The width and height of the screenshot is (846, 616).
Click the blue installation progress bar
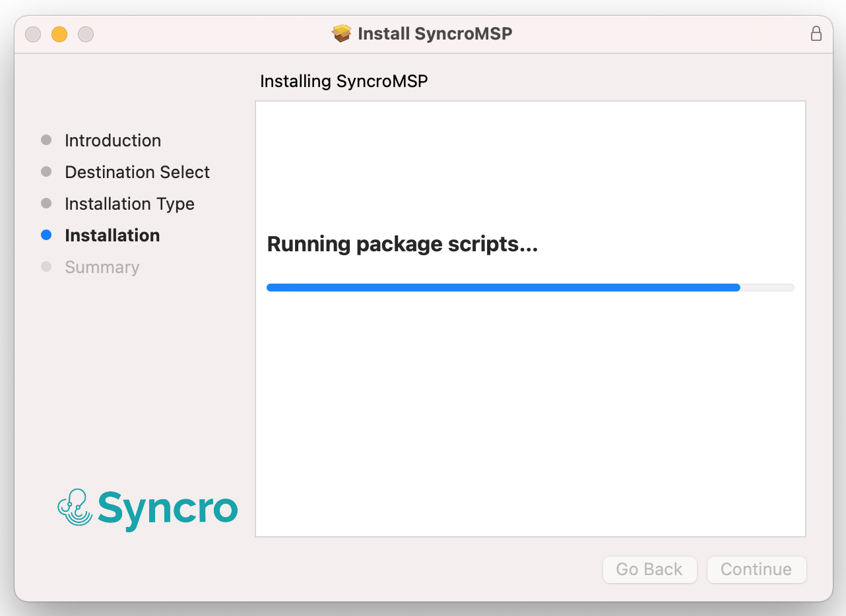pos(503,288)
